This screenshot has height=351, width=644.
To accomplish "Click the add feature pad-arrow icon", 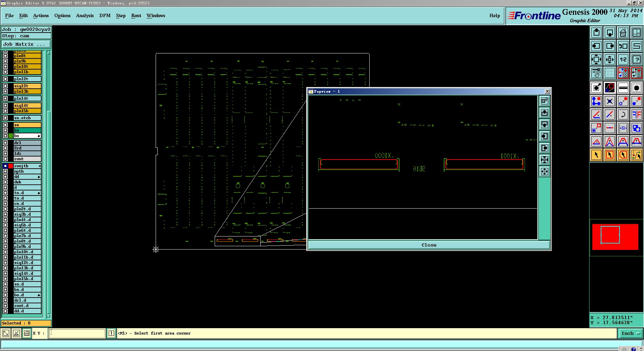I will [x=596, y=88].
